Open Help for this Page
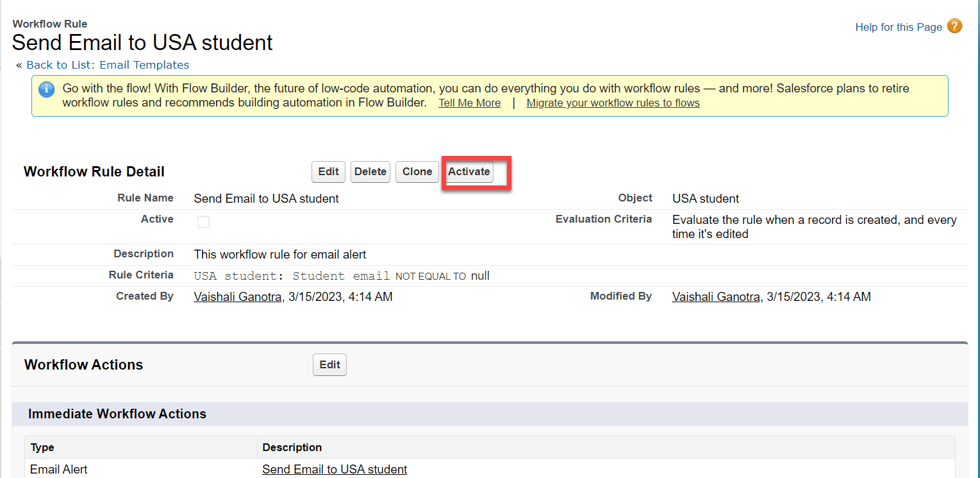 coord(899,27)
